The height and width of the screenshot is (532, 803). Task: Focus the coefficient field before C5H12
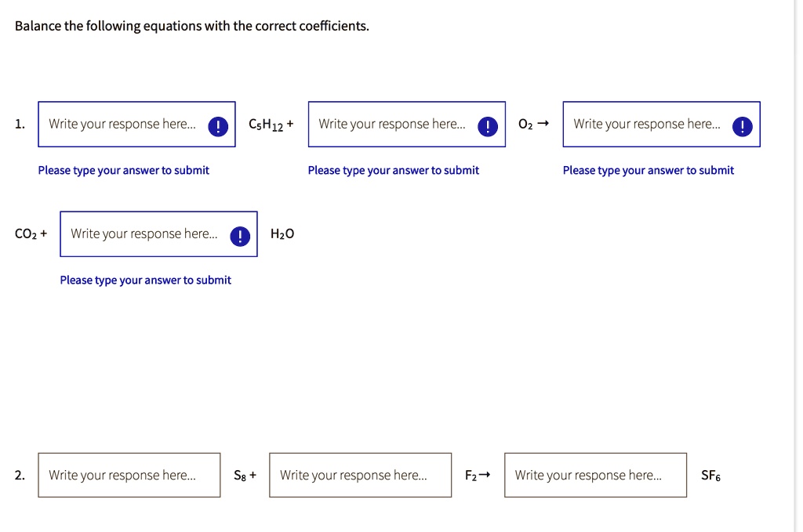click(136, 125)
